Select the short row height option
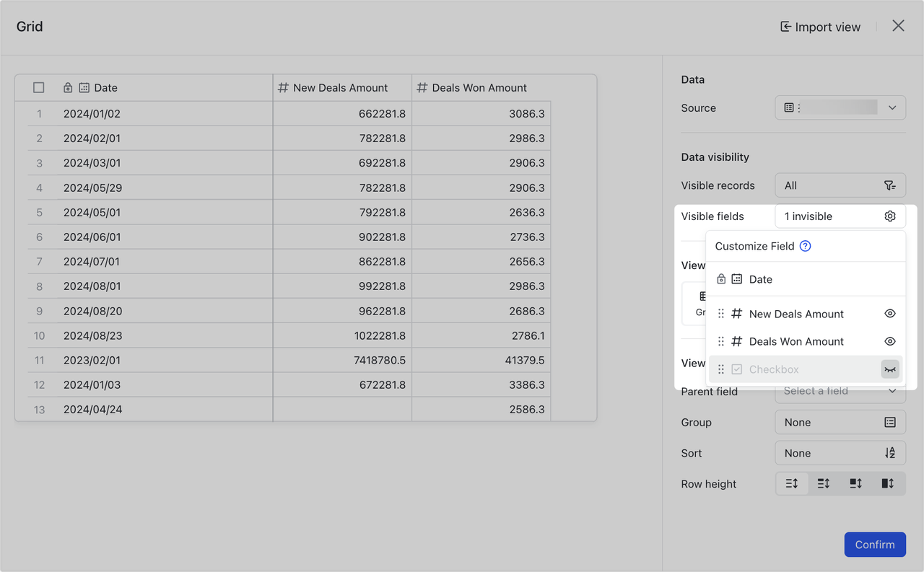924x572 pixels. 792,483
